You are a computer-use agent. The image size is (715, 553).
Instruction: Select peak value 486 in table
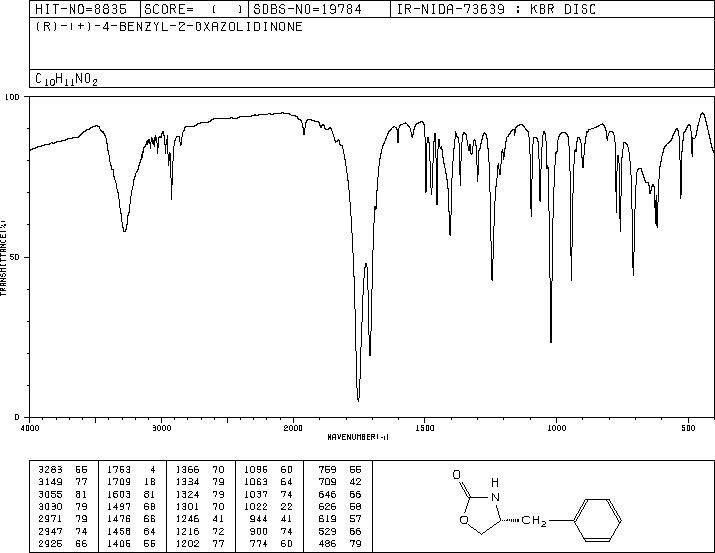327,543
